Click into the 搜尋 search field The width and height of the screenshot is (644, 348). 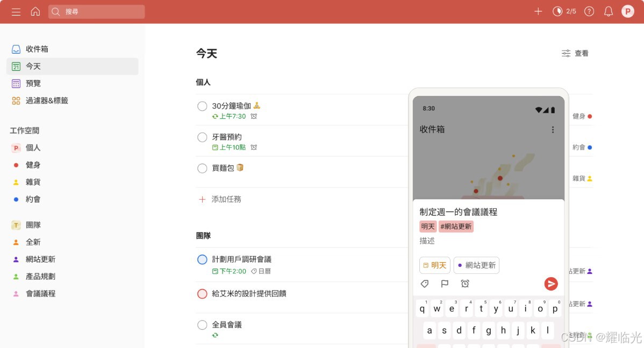coord(97,11)
